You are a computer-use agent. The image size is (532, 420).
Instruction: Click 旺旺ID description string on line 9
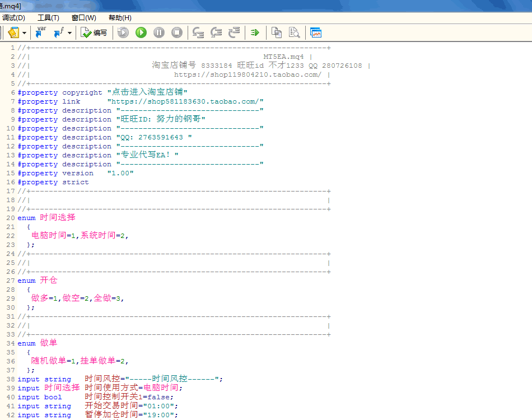(x=161, y=119)
